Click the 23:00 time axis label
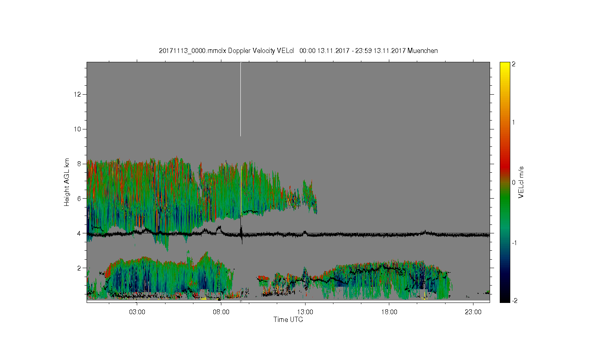 click(x=473, y=312)
